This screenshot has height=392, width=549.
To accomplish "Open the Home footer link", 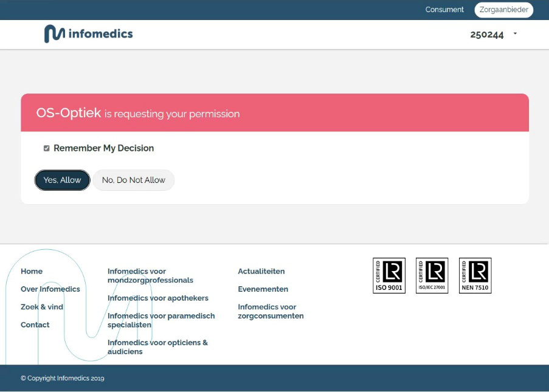I will (32, 272).
